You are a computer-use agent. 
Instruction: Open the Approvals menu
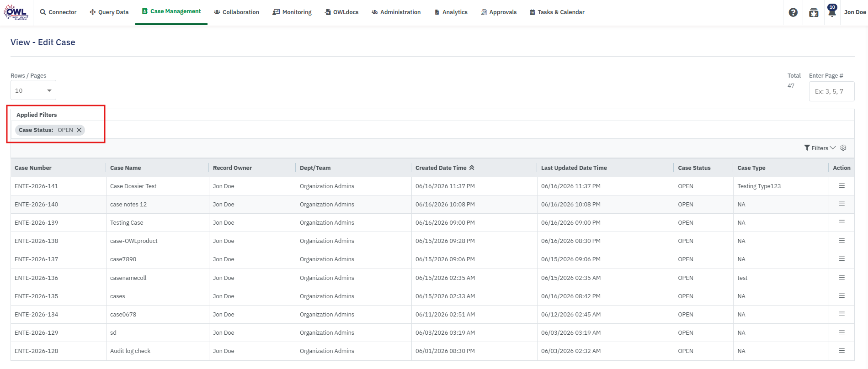499,12
